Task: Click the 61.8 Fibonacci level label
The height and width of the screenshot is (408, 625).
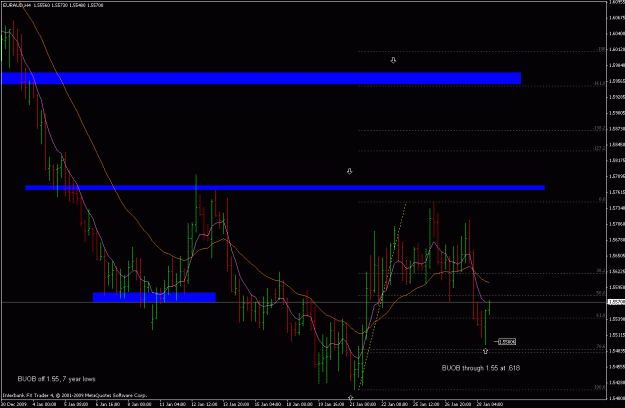Action: 601,315
